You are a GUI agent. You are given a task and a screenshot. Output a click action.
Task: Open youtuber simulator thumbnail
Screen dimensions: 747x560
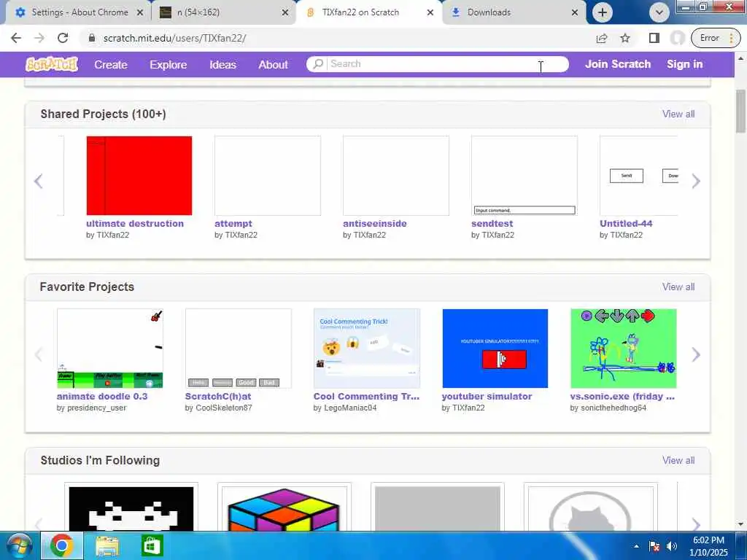coord(495,349)
